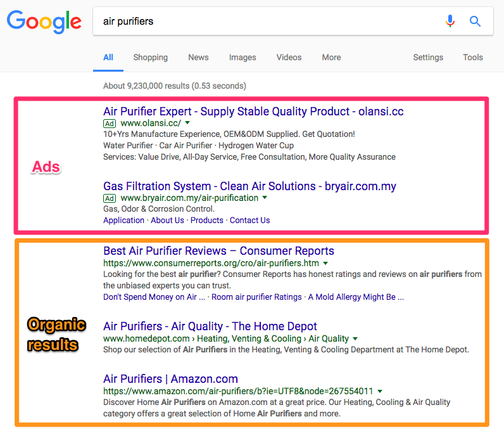Click the homedepot.com Heating, Venting & Cooling breadcrumb
504x431 pixels.
[226, 338]
